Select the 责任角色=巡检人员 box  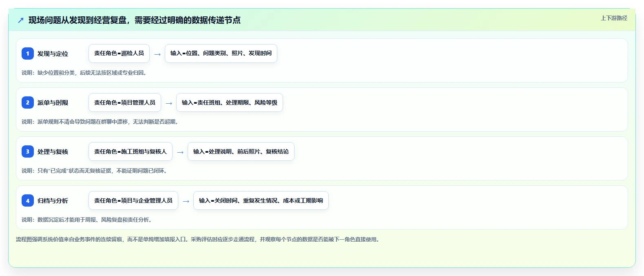[119, 53]
